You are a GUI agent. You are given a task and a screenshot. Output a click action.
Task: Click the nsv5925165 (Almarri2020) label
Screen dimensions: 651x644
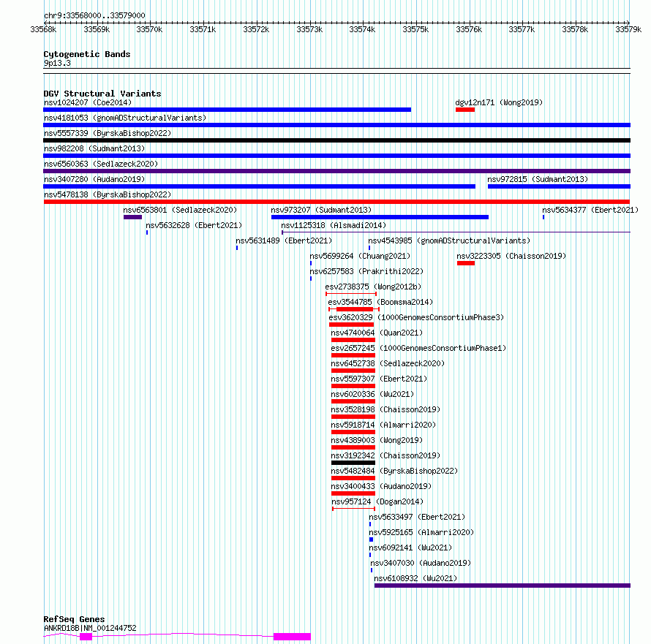pos(421,532)
